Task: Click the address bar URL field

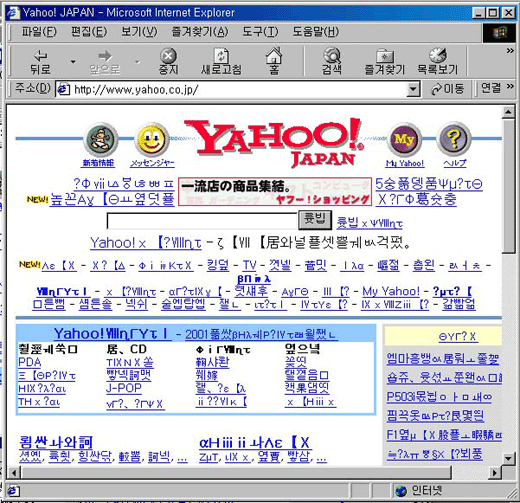Action: click(238, 90)
